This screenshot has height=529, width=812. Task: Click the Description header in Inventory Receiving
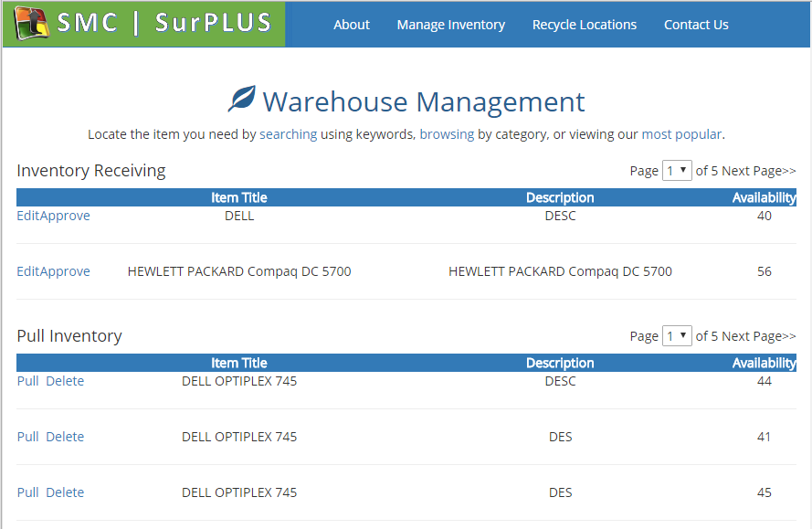tap(560, 197)
